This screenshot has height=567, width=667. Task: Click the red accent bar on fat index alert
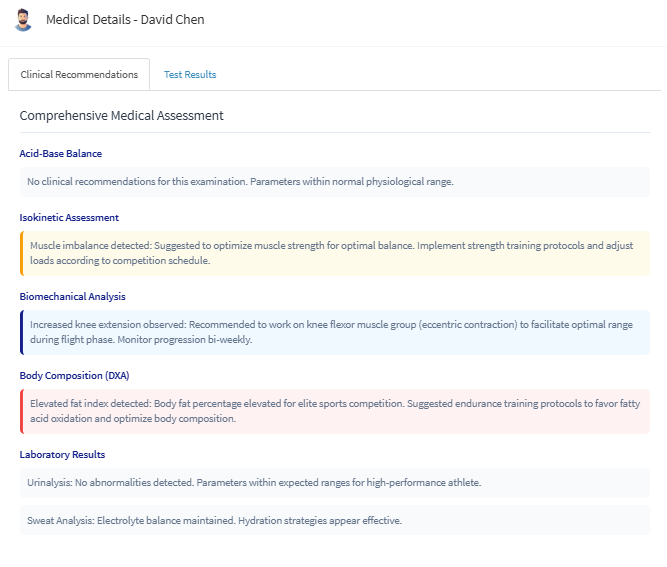pyautogui.click(x=21, y=411)
